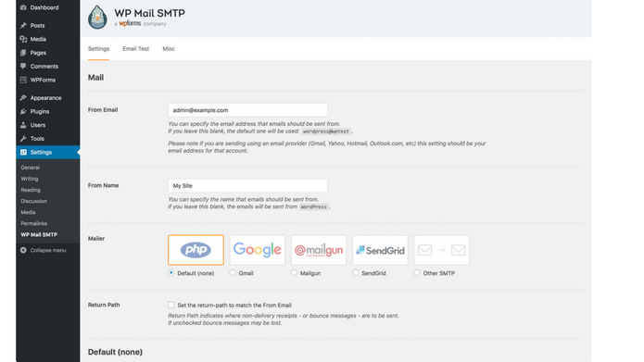Viewport: 644px width, 362px height.
Task: Open the Settings tab
Action: (x=98, y=49)
